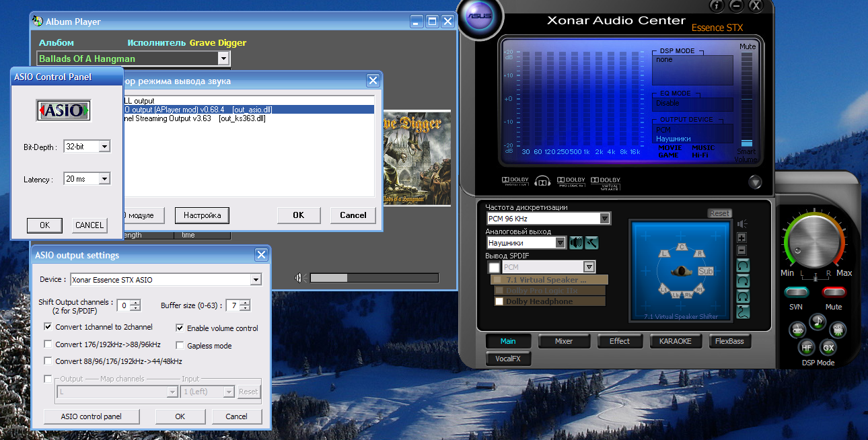
Task: Click the L-R balance slider under the knob
Action: [x=816, y=277]
